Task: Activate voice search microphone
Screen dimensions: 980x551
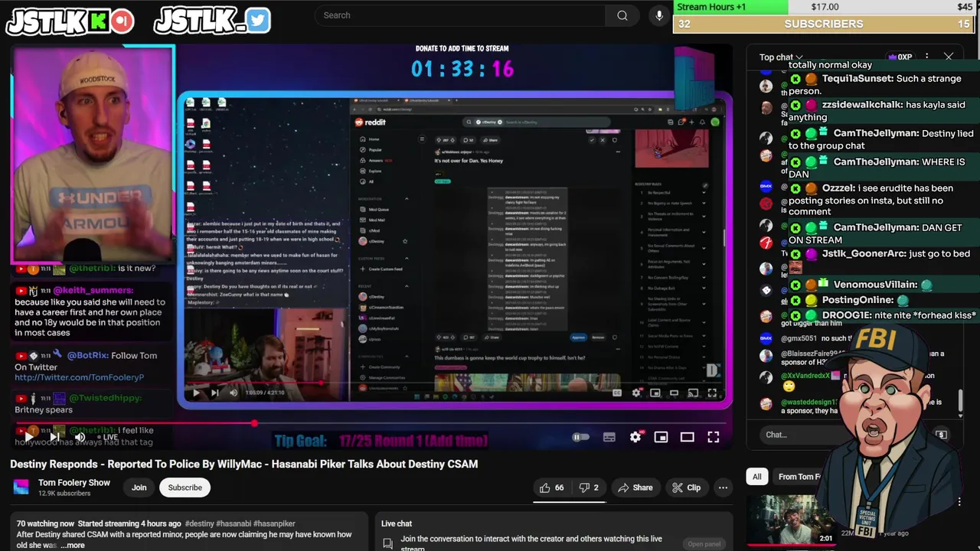Action: click(659, 15)
